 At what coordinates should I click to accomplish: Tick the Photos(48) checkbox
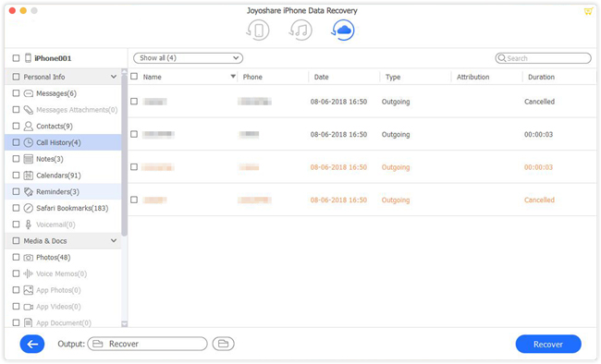[x=16, y=257]
